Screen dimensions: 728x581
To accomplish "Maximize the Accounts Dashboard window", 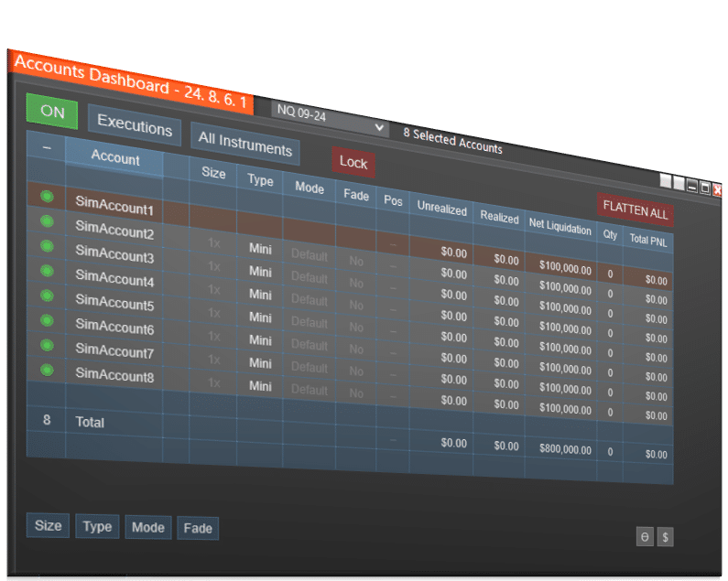I will [705, 188].
